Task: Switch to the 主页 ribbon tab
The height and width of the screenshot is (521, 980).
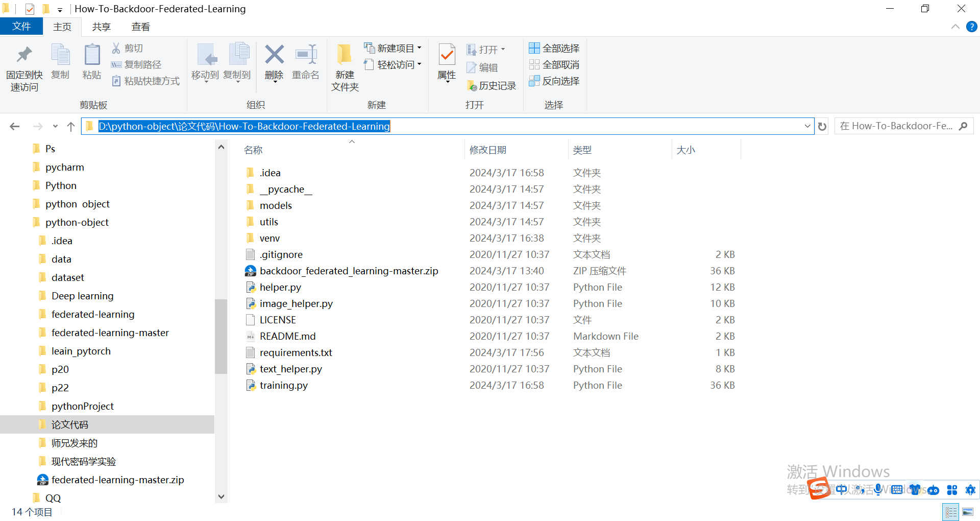Action: pyautogui.click(x=62, y=27)
